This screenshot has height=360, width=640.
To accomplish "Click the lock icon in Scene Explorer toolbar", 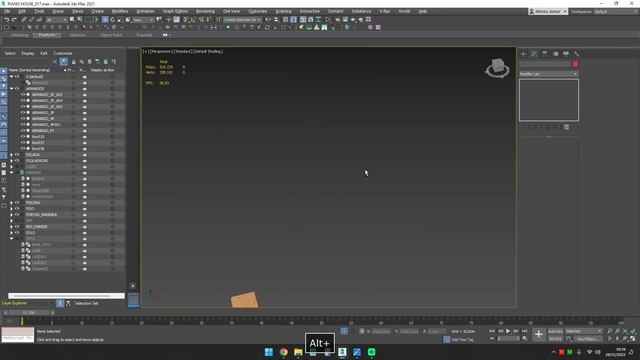I will tap(74, 62).
